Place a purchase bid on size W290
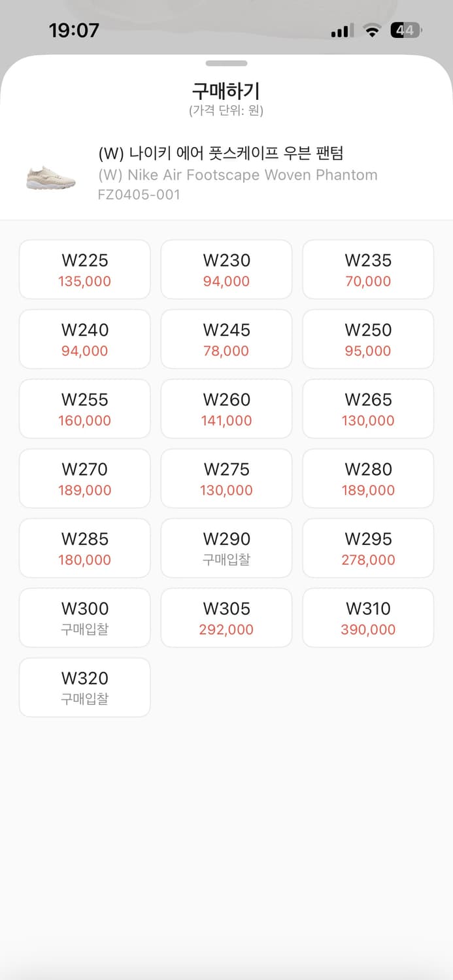453x980 pixels. pos(226,547)
